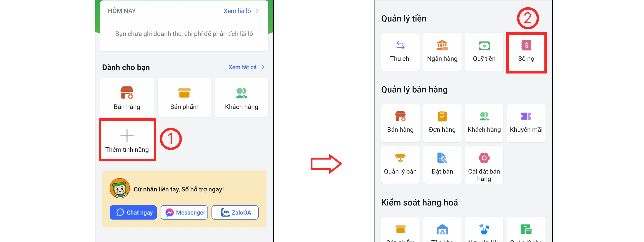The width and height of the screenshot is (644, 242).
Task: Contact support via ZaloOA button
Action: 235,213
